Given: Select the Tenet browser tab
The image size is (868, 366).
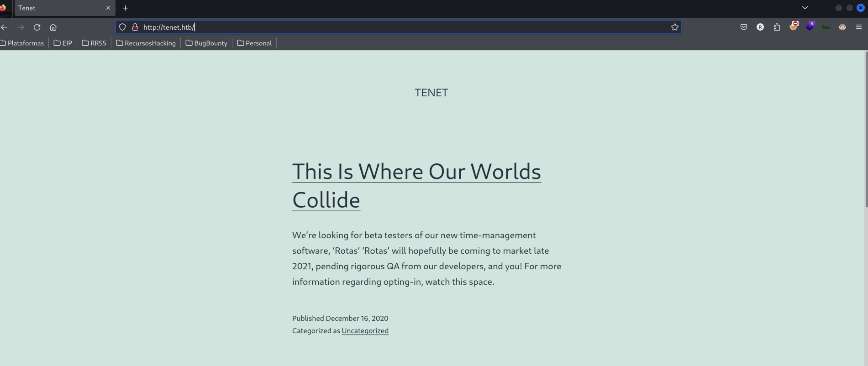Looking at the screenshot, I should (x=59, y=8).
